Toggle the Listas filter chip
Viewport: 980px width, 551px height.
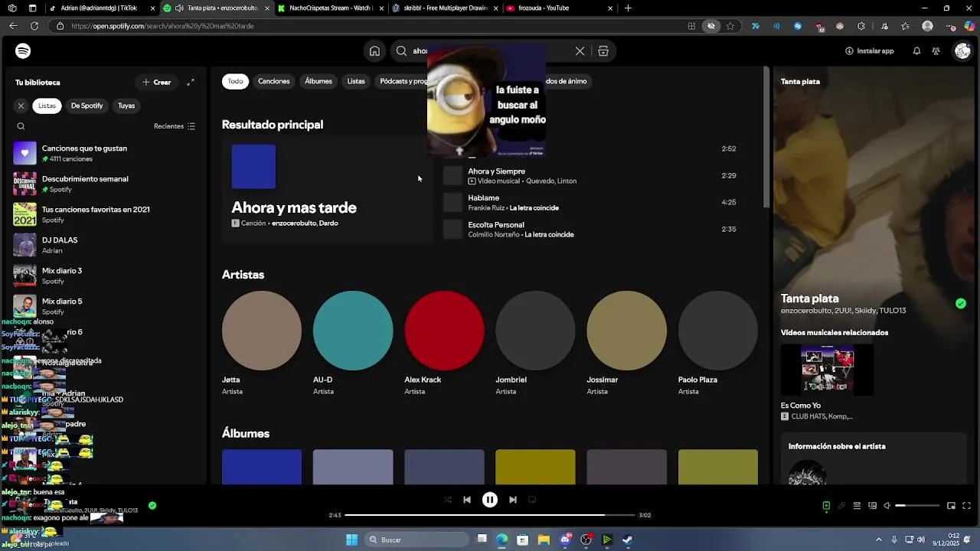pos(47,106)
